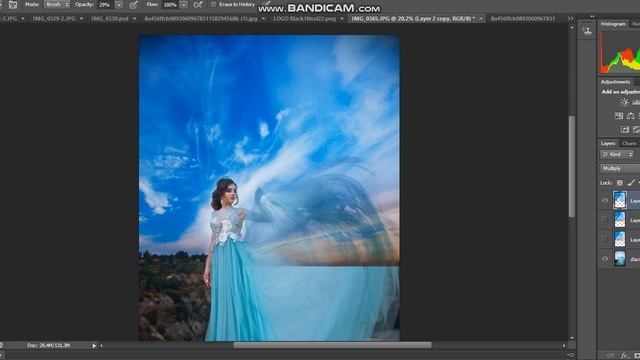Screen dimensions: 640x360
Task: Hide the Background layer eye
Action: (605, 259)
